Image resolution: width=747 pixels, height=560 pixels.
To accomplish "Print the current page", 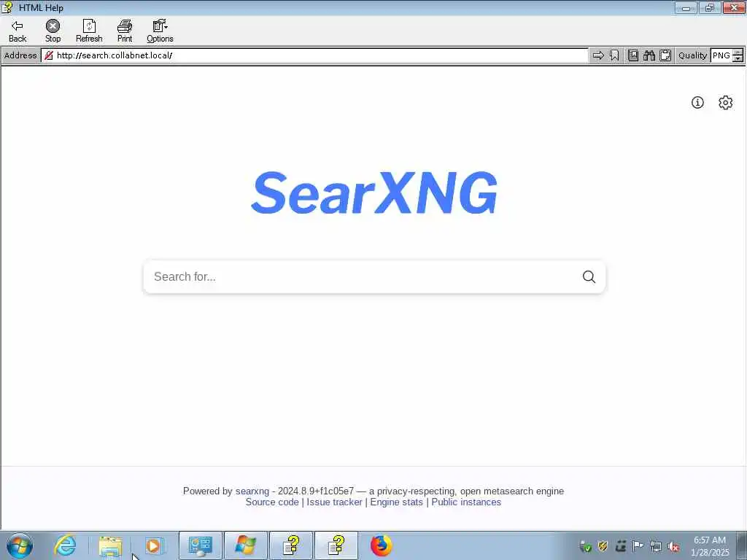I will [x=125, y=31].
